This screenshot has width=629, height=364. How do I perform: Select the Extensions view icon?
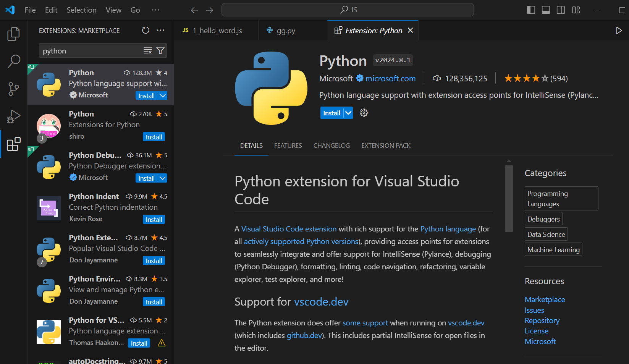(13, 144)
